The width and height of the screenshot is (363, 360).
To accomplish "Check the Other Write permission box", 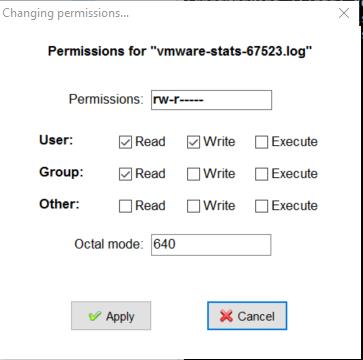I will click(193, 206).
